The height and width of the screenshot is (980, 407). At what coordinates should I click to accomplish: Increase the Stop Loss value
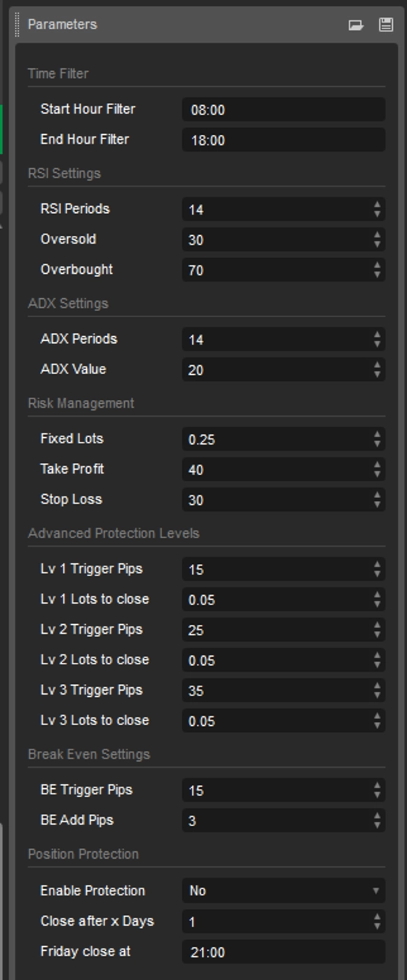pyautogui.click(x=378, y=495)
